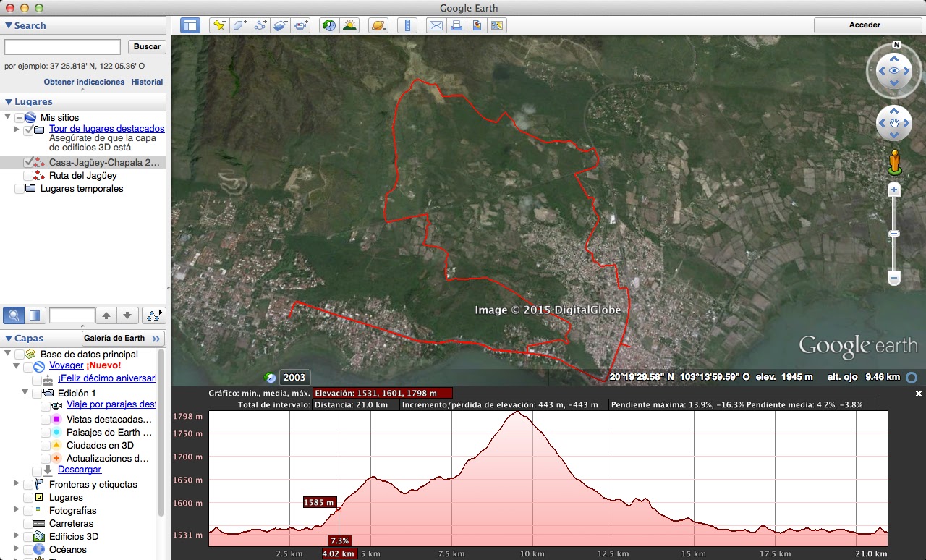Viewport: 926px width, 560px height.
Task: Close the elevation profile panel
Action: (919, 394)
